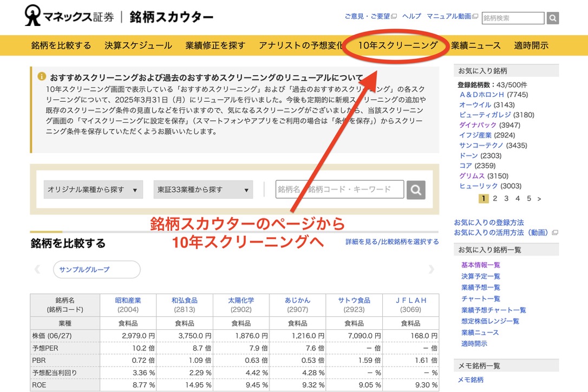The height and width of the screenshot is (392, 588).
Task: Click the 銘柄名・銘柄コード・キーワード search field
Action: [339, 190]
